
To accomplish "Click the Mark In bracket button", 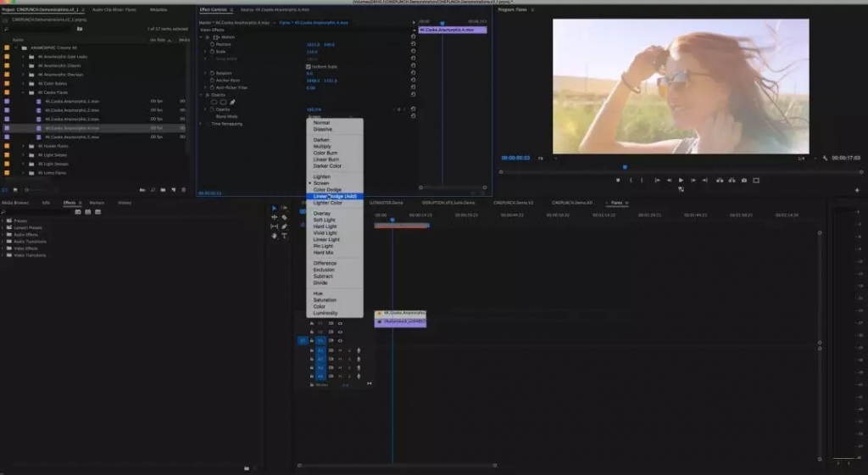I will (631, 181).
